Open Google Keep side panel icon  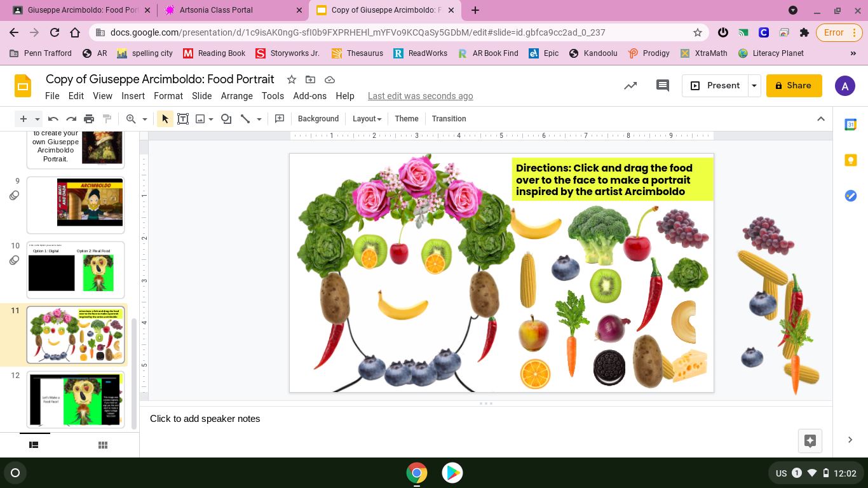tap(850, 160)
